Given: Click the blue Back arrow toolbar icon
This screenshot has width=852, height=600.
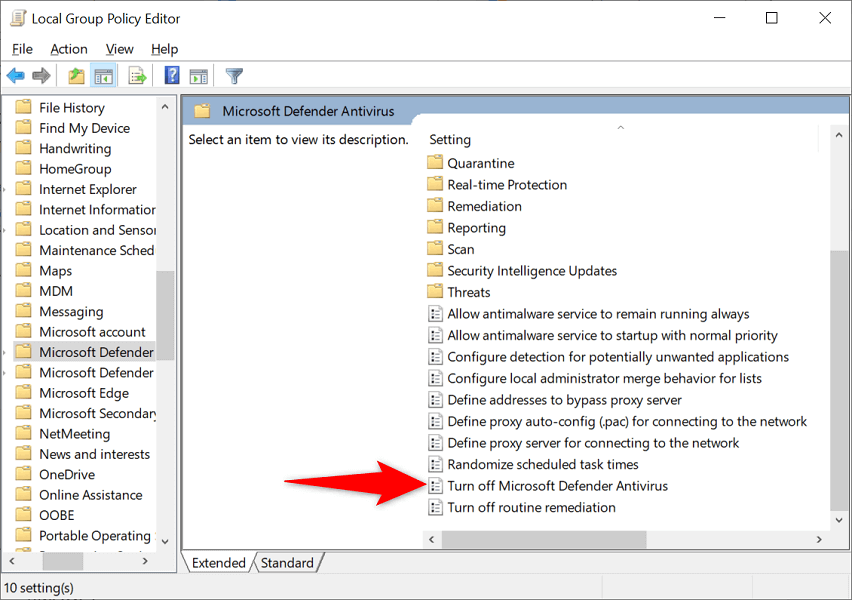Looking at the screenshot, I should pyautogui.click(x=15, y=76).
